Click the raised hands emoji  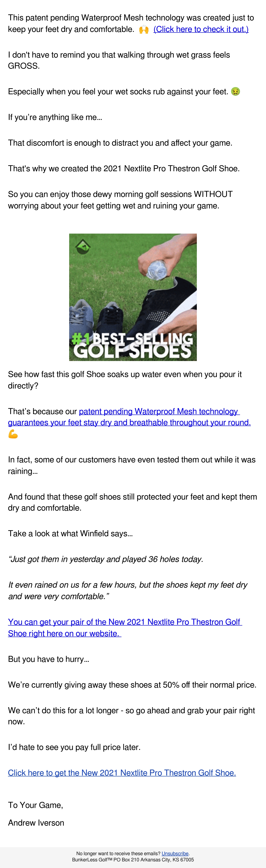pos(144,30)
